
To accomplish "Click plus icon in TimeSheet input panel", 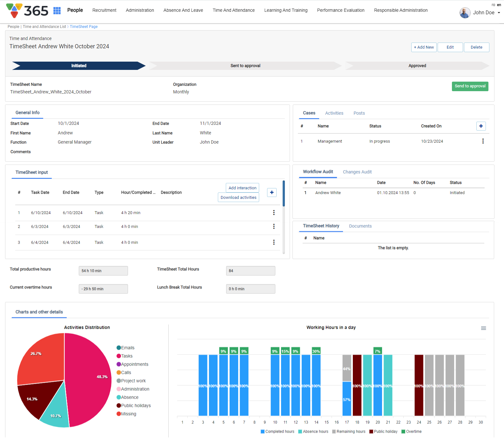I will point(272,193).
